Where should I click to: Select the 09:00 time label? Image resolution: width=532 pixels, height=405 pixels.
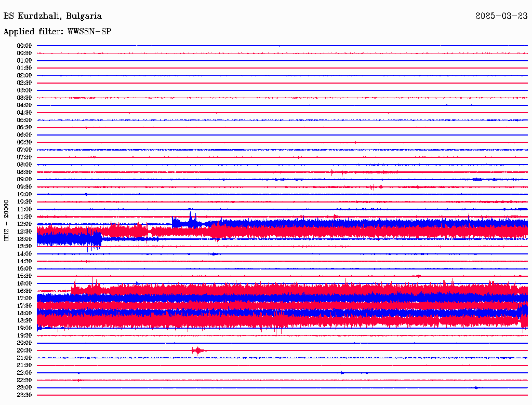tap(24, 180)
